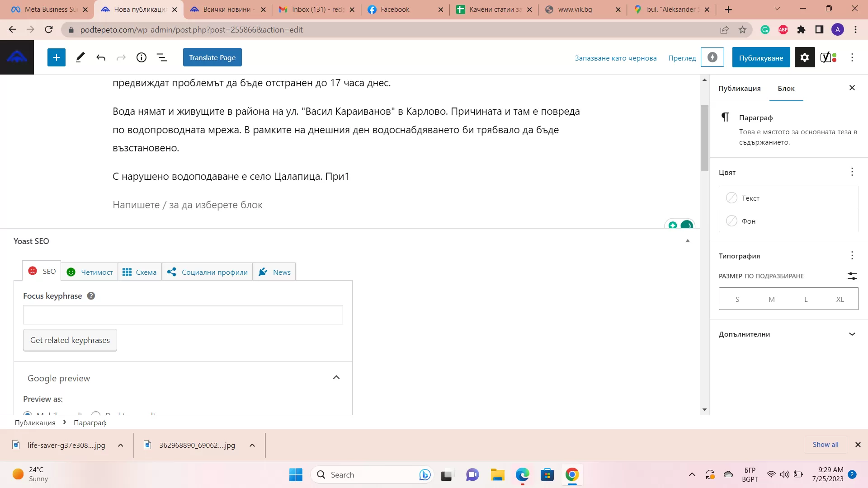Click the taskbar Search box
The image size is (868, 488).
click(372, 474)
